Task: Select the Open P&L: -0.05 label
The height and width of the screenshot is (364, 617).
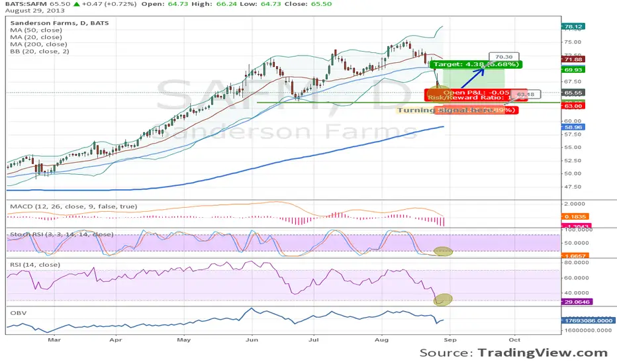Action: (477, 93)
